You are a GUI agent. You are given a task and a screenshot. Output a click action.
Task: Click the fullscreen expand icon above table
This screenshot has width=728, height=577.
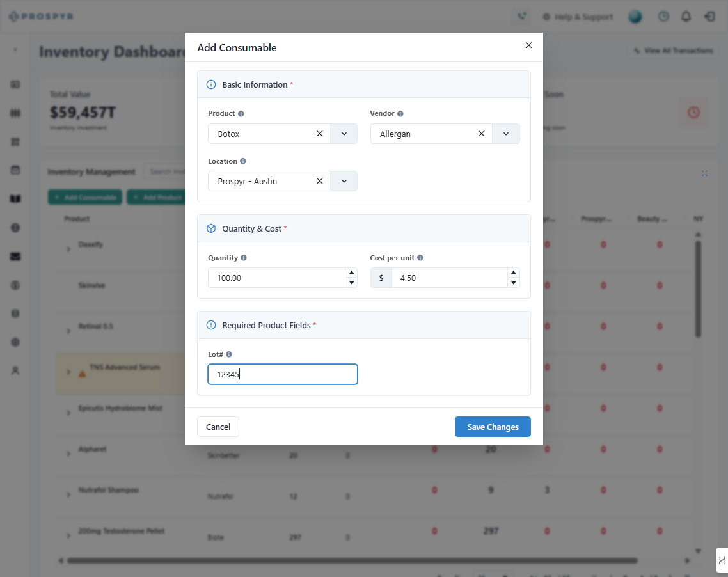(x=704, y=173)
